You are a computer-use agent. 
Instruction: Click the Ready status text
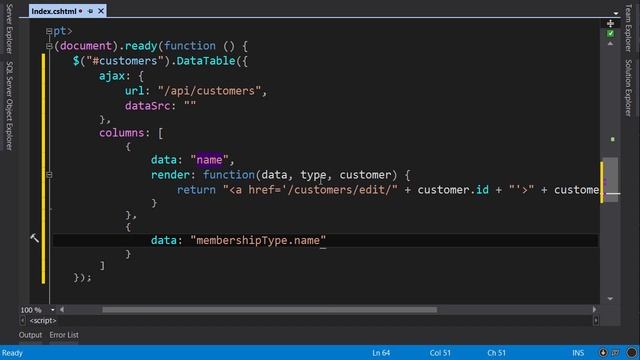pos(13,353)
